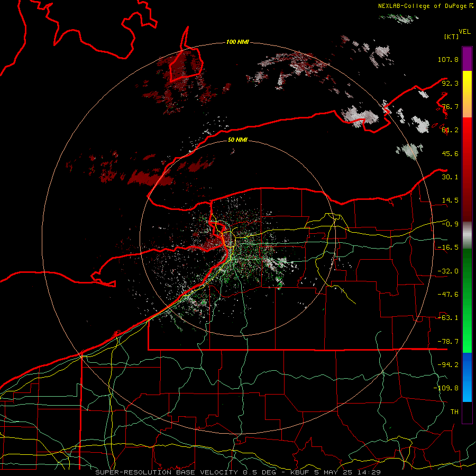This screenshot has height=476, width=476.
Task: Click the 30.1 velocity scale value
Action: (x=450, y=177)
